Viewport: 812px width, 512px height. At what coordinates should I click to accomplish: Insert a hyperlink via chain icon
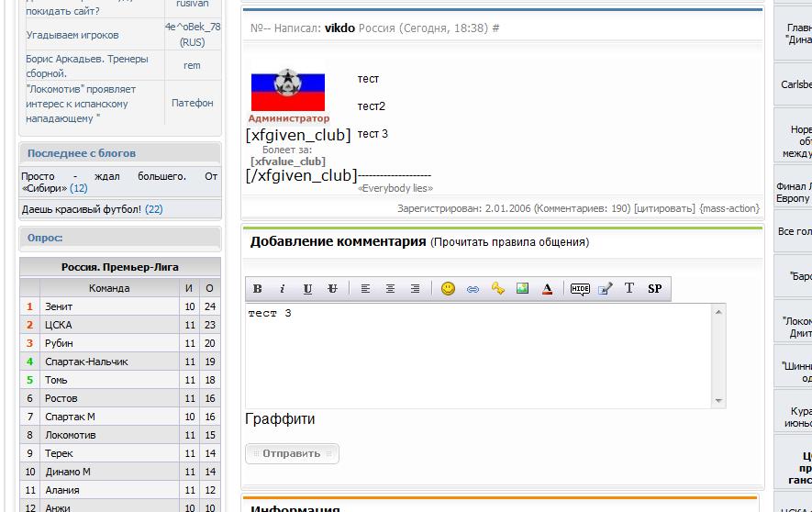(473, 289)
